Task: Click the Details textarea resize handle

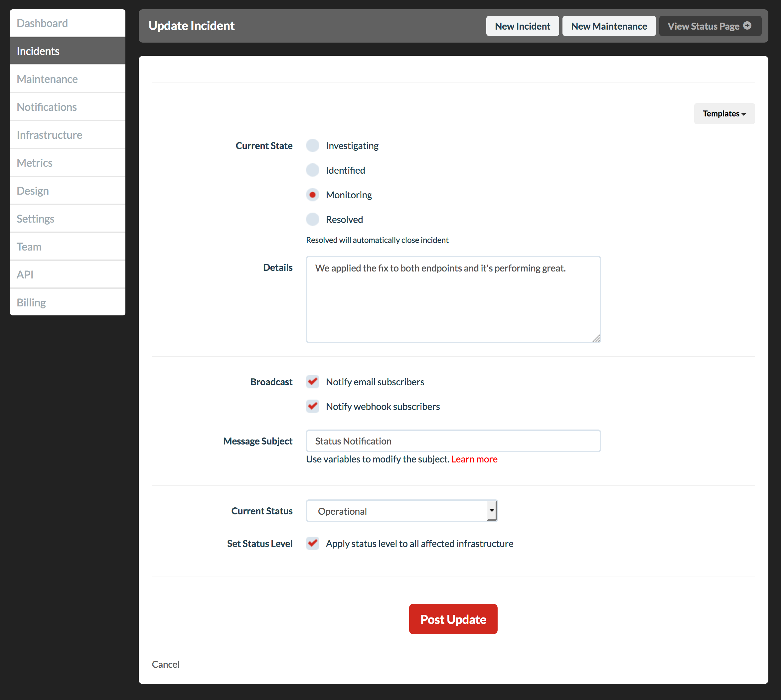Action: (x=596, y=338)
